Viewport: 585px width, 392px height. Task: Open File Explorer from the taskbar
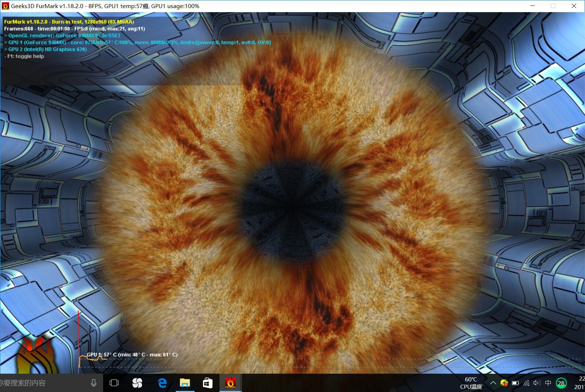click(x=185, y=383)
